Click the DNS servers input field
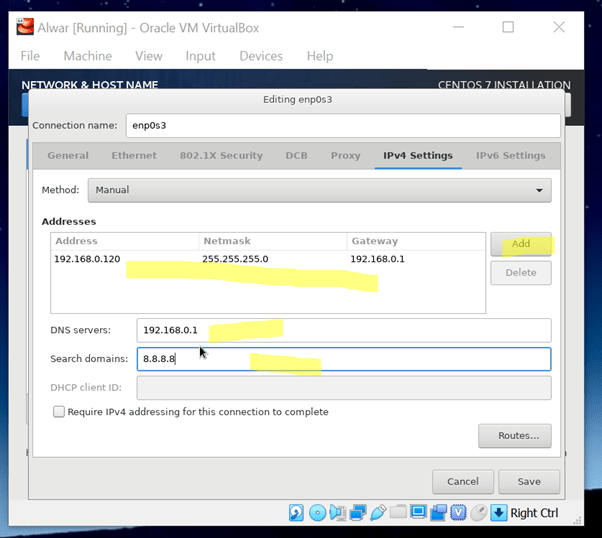The width and height of the screenshot is (602, 538). (x=343, y=330)
